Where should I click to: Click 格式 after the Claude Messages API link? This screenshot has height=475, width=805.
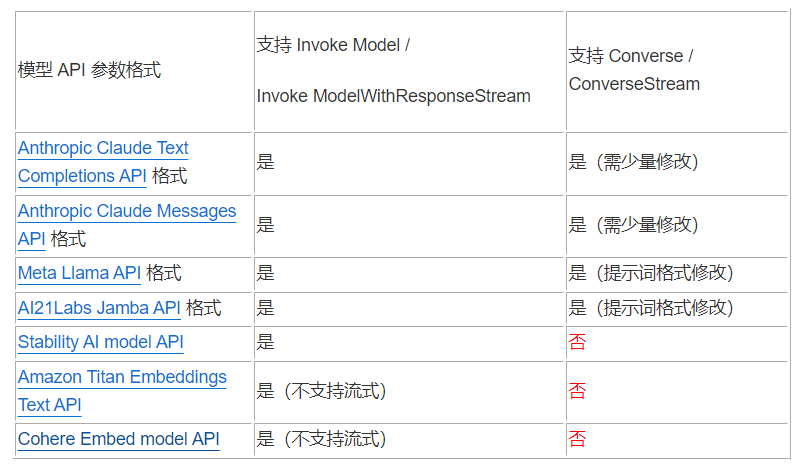pos(68,239)
